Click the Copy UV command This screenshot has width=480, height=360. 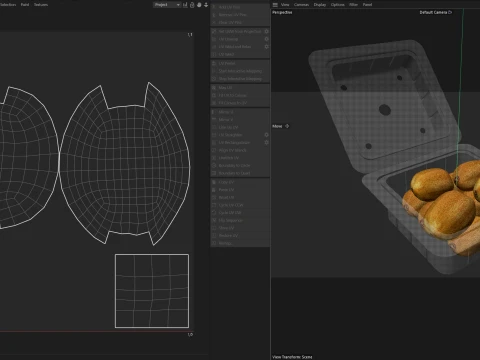point(240,182)
